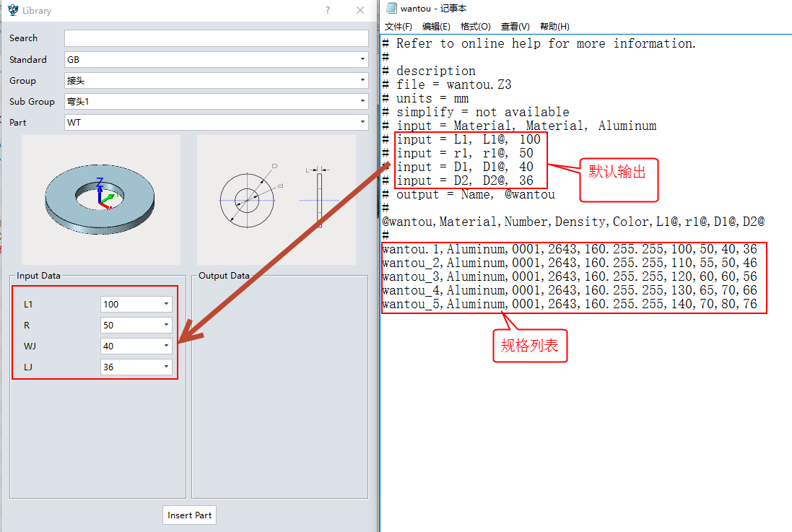Close the Library dialog
The width and height of the screenshot is (792, 532).
tap(360, 10)
